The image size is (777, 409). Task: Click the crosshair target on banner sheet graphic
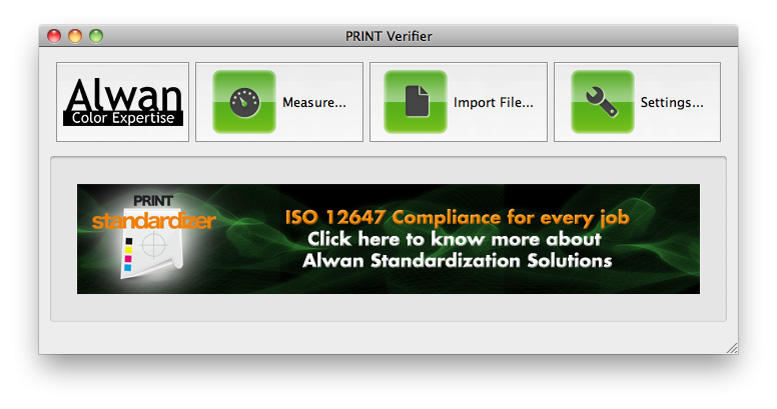[153, 247]
